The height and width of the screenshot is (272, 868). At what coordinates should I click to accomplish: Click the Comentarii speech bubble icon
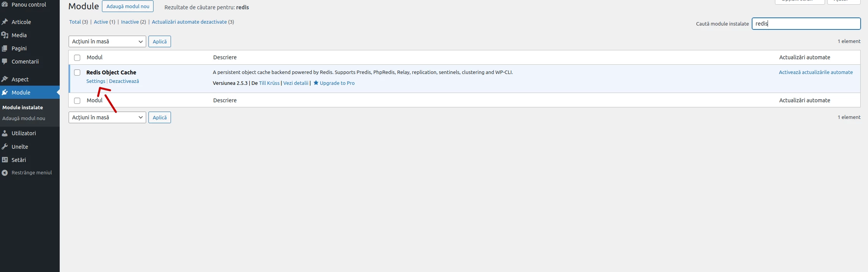[5, 62]
